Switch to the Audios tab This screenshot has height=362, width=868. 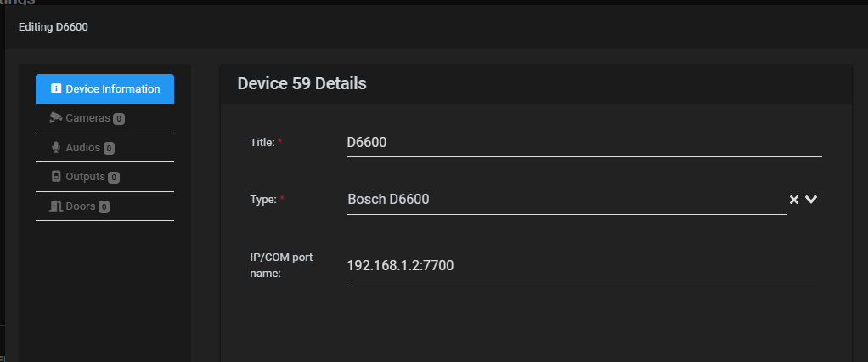(x=104, y=147)
